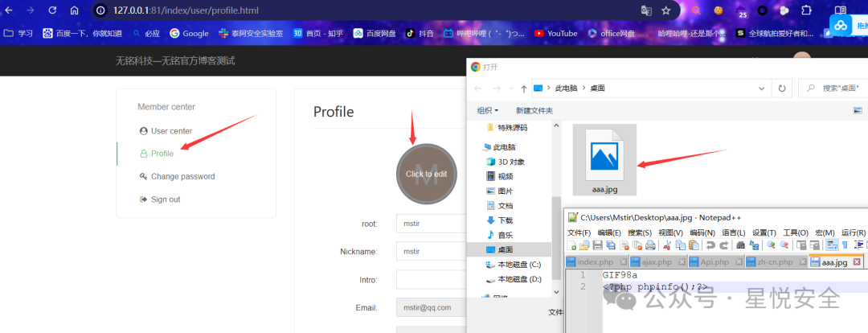The height and width of the screenshot is (333, 868).
Task: Open Notepad++ 文件(F) menu
Action: click(x=579, y=232)
